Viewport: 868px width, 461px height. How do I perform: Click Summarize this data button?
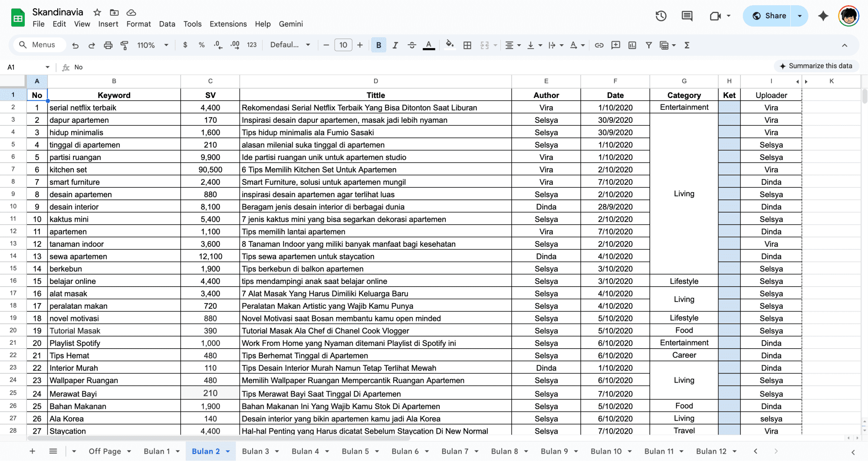click(x=816, y=66)
